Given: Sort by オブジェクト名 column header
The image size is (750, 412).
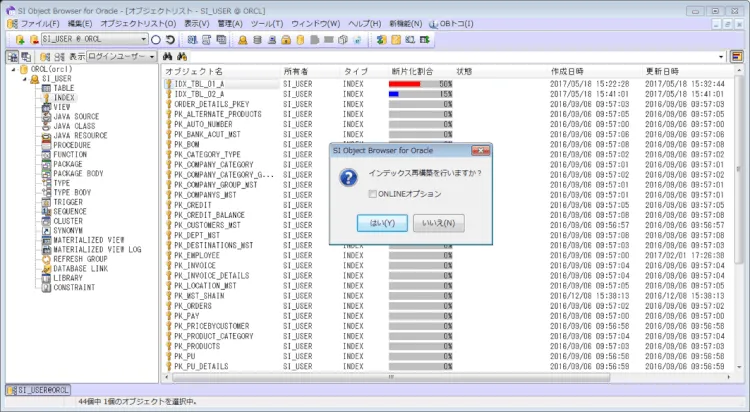Looking at the screenshot, I should [221, 71].
